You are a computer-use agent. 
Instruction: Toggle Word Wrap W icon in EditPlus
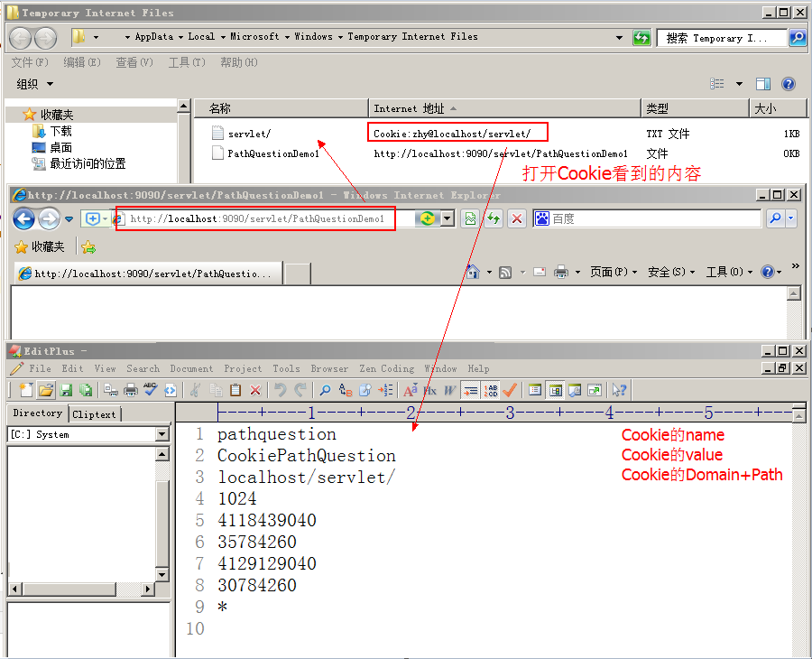tap(449, 390)
